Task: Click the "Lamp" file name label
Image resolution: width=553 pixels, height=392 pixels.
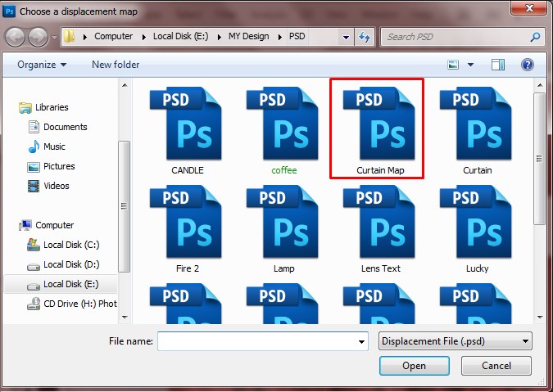Action: tap(284, 268)
